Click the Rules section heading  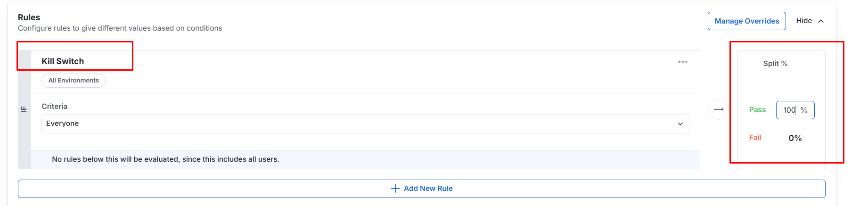29,17
